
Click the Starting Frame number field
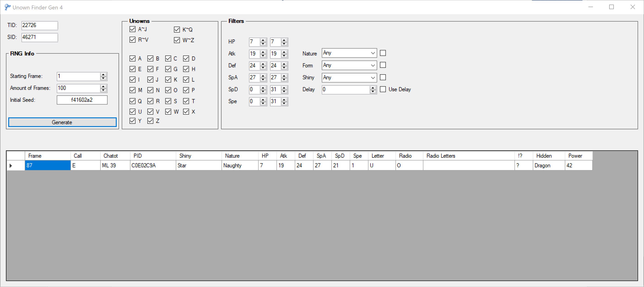(x=82, y=76)
